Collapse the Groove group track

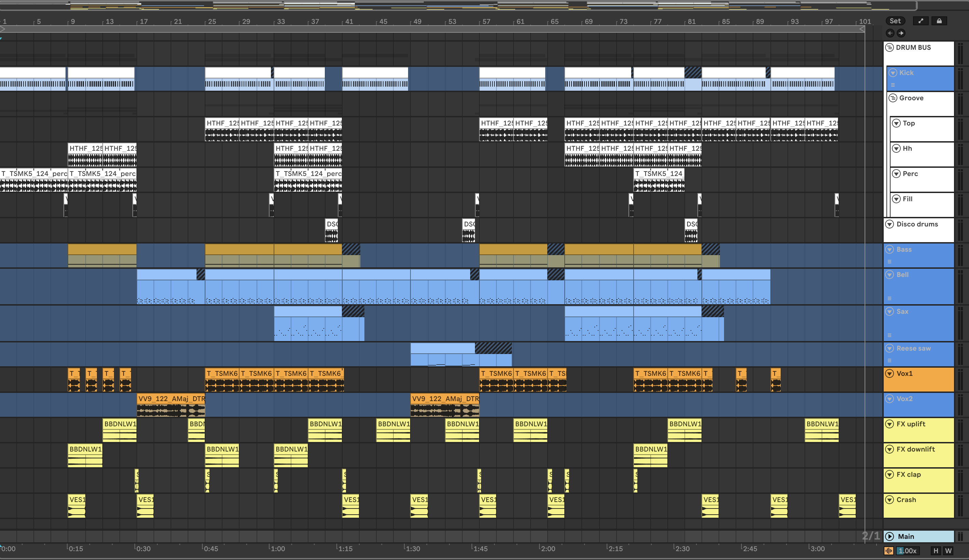tap(893, 98)
